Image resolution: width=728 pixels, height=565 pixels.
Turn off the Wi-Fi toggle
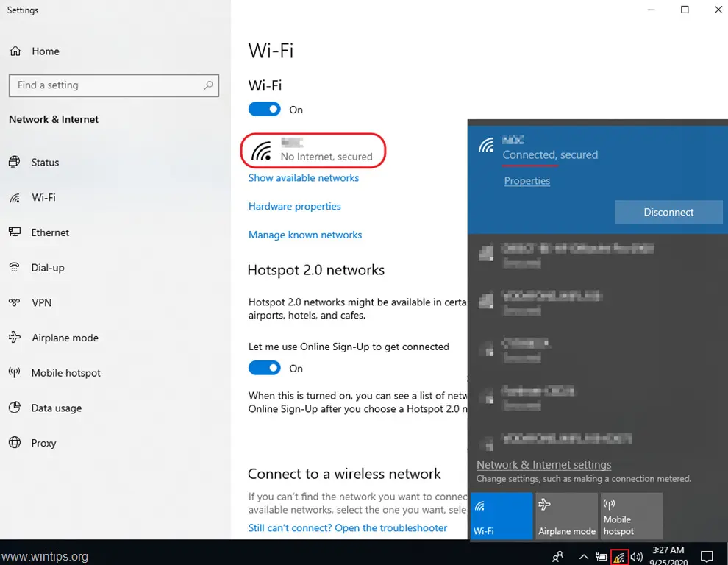(x=265, y=109)
